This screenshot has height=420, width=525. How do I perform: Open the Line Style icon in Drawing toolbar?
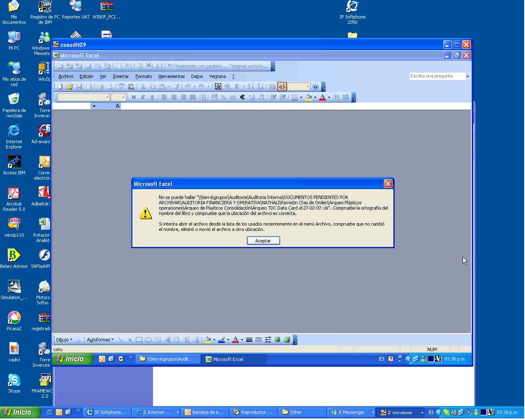click(249, 340)
